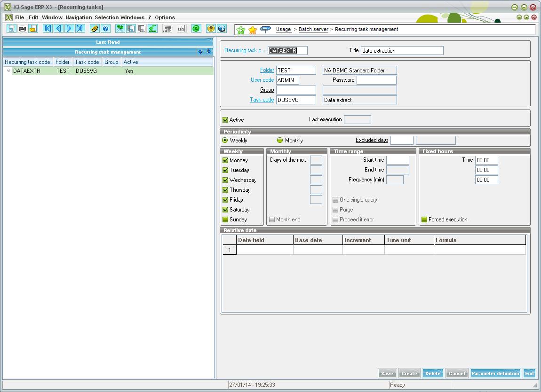The width and height of the screenshot is (541, 392).
Task: Click the green star add-favorite icon
Action: [x=241, y=30]
